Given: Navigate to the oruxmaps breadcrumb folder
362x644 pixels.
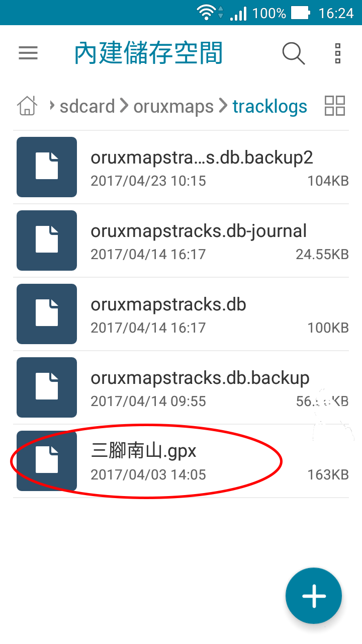Looking at the screenshot, I should (x=173, y=106).
